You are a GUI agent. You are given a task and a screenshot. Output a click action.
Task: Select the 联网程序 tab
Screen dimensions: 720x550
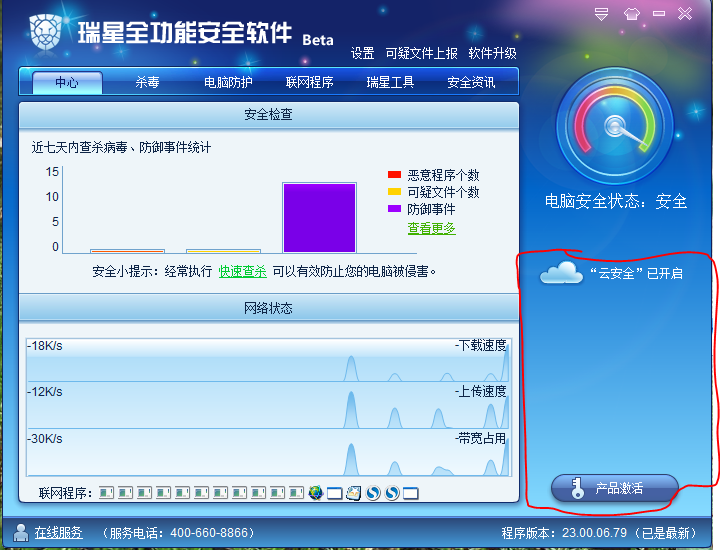click(309, 83)
